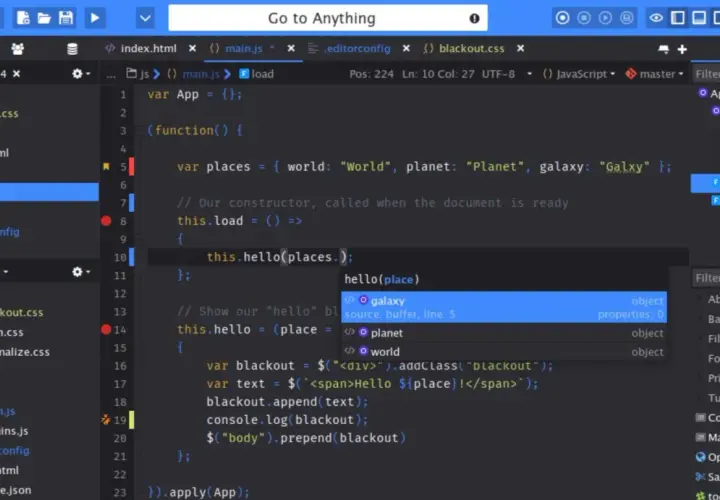Select the world autocomplete suggestion
The width and height of the screenshot is (720, 500).
click(504, 352)
